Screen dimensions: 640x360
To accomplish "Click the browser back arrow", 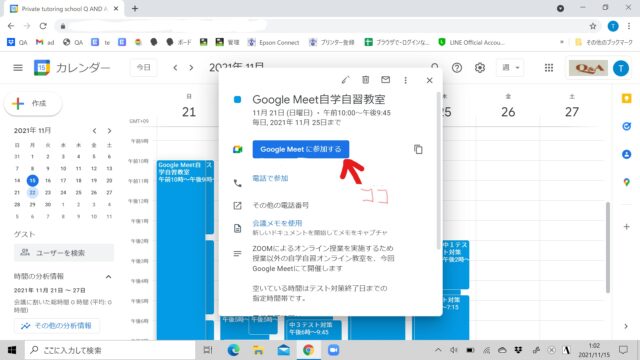I will point(11,26).
